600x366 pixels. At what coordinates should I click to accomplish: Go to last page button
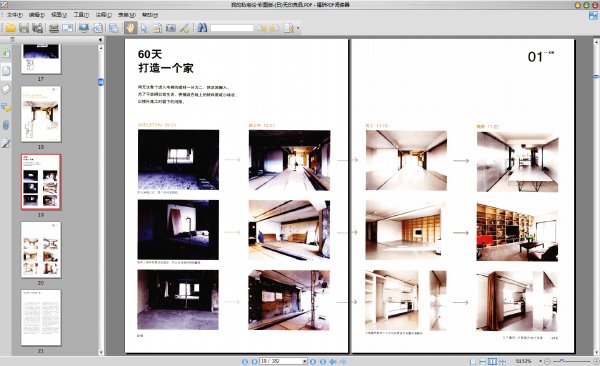point(323,361)
